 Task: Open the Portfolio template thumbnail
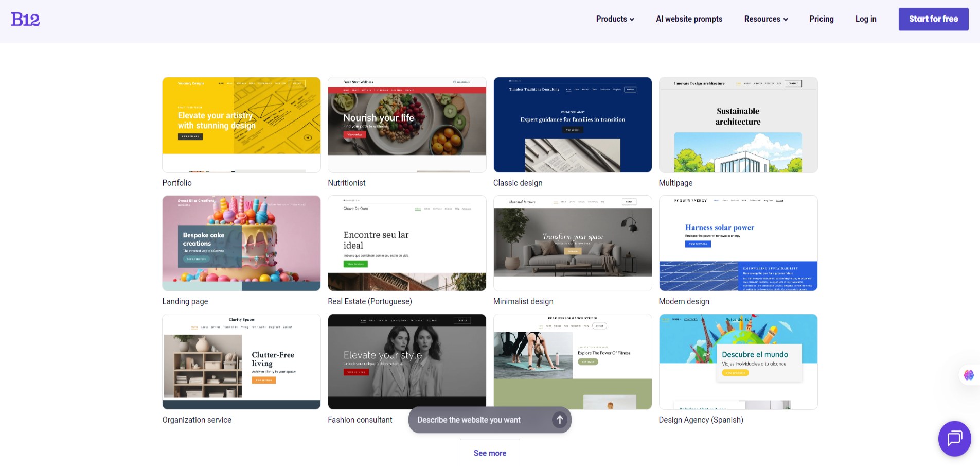[241, 125]
